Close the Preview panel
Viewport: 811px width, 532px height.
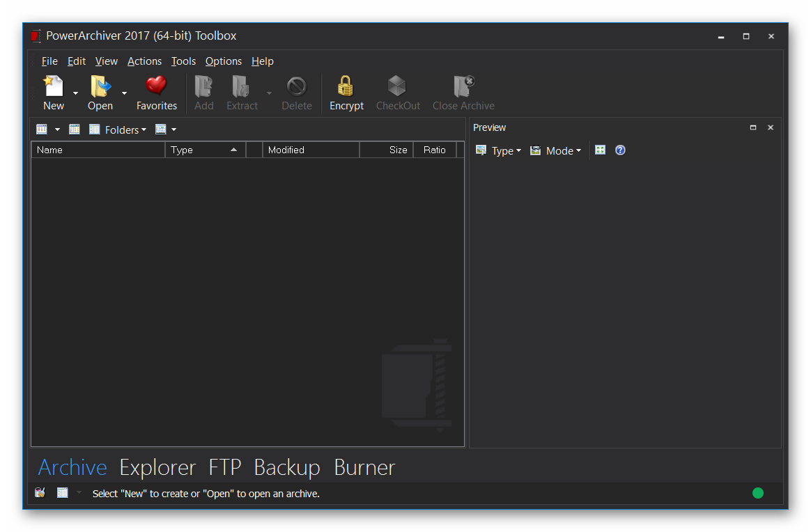click(771, 127)
